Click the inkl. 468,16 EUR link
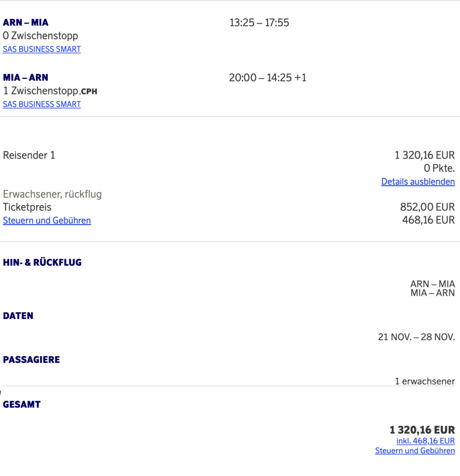 [425, 441]
